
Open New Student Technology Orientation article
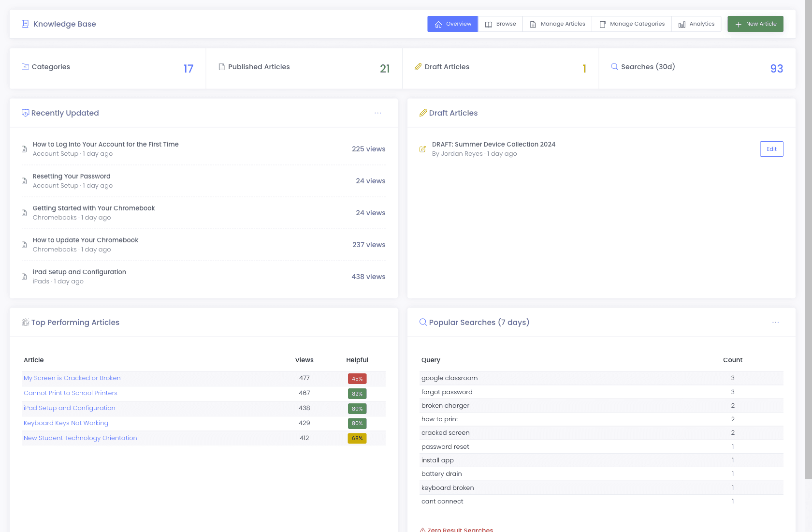pos(80,438)
